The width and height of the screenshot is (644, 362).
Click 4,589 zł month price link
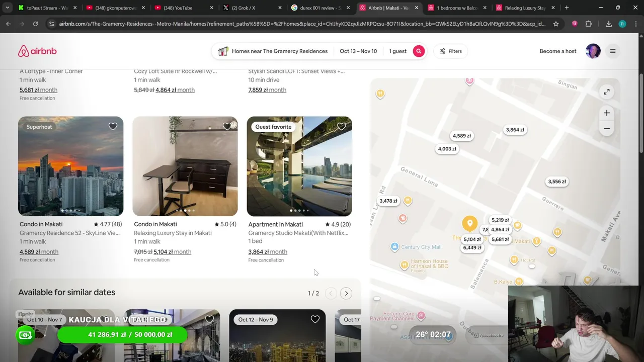39,252
